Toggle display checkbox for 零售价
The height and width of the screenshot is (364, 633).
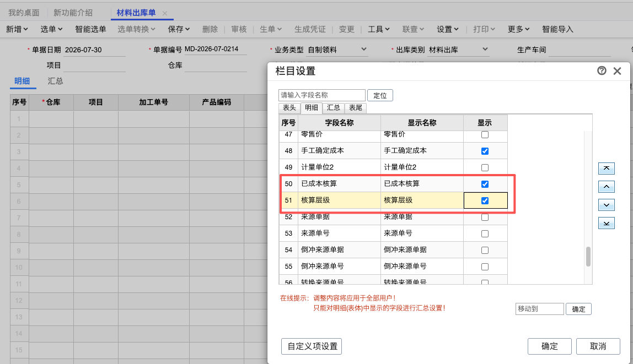coord(485,134)
